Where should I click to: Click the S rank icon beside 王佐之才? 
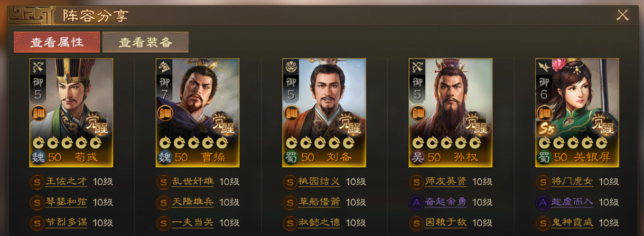pos(36,182)
